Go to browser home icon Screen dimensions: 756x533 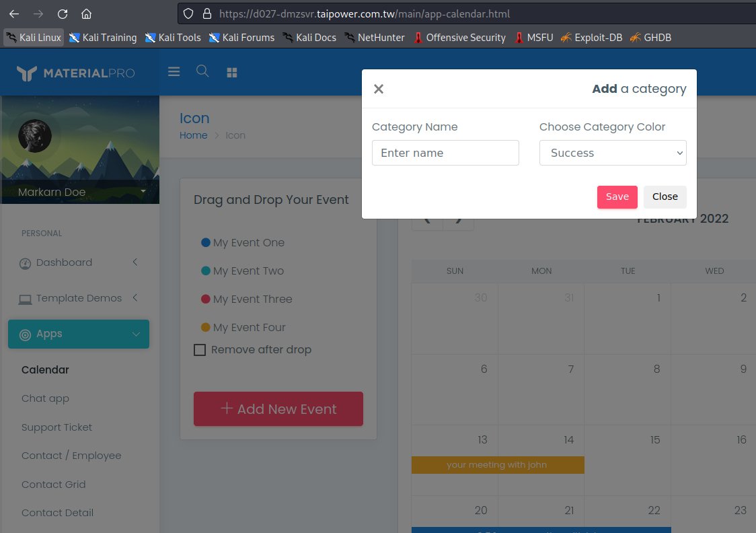86,14
